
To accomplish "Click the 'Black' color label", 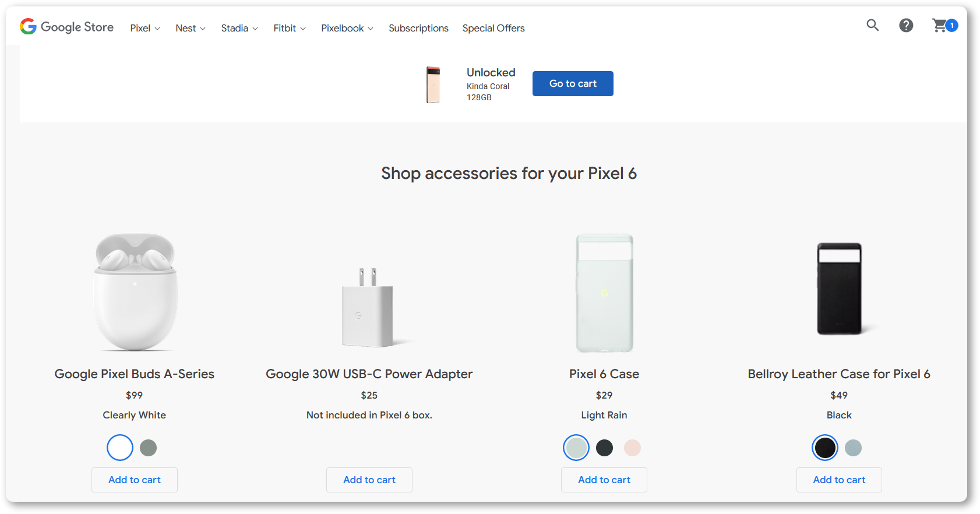I will (x=839, y=415).
